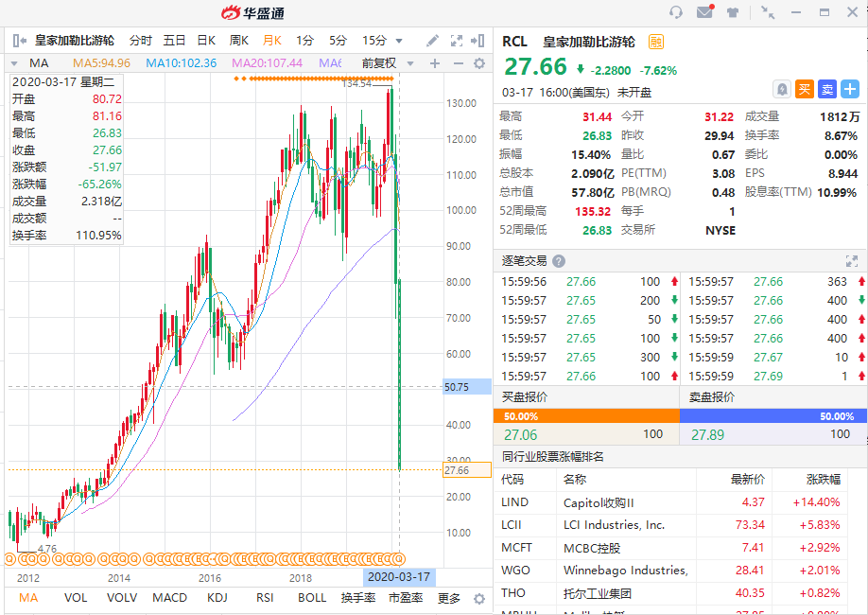Select the BOLL indicator tab

(312, 598)
